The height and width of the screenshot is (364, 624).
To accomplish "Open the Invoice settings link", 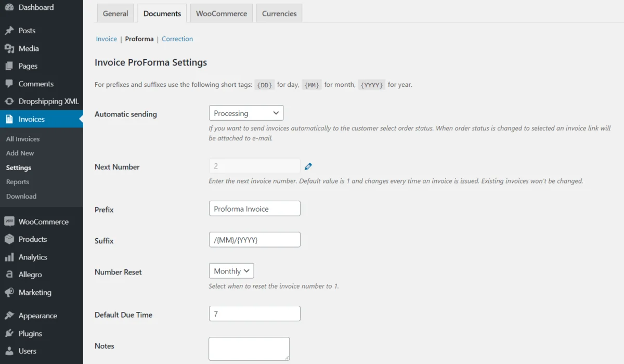I will point(106,38).
